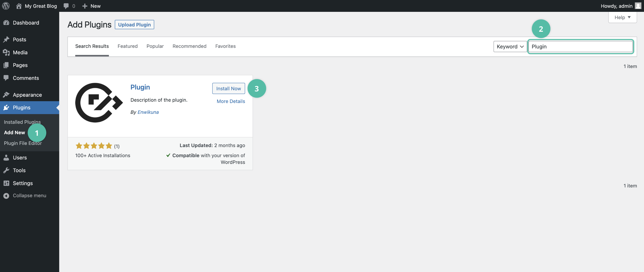This screenshot has width=644, height=272.
Task: Select the Popular tab
Action: tap(155, 46)
